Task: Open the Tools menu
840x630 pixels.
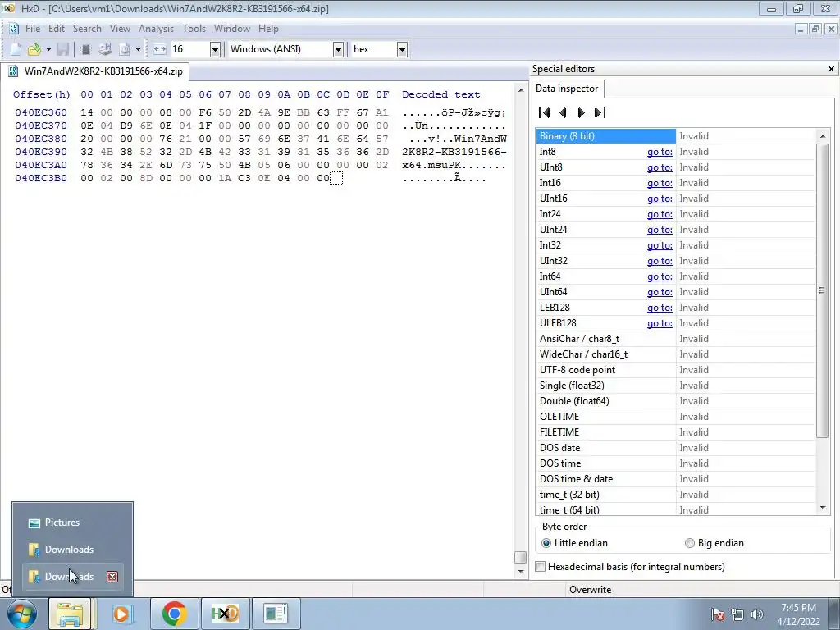Action: pos(194,29)
